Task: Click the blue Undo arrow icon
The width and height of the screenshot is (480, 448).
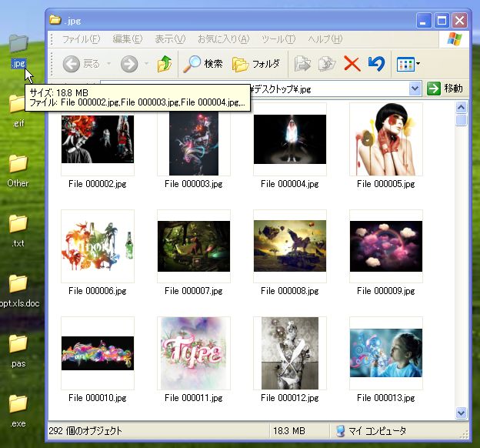Action: click(x=376, y=64)
